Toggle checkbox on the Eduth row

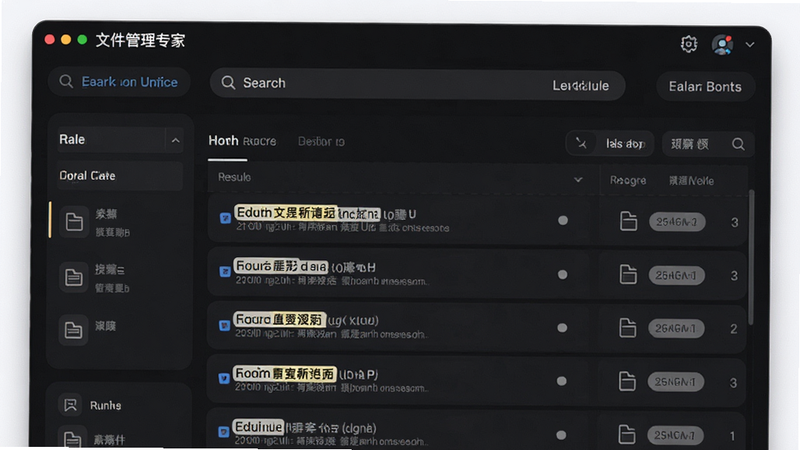coord(225,218)
